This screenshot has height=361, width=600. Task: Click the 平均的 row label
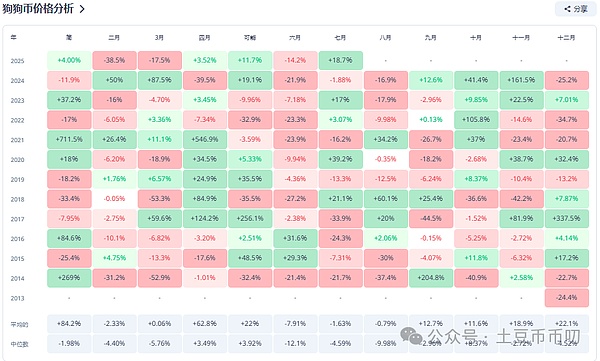[x=19, y=325]
